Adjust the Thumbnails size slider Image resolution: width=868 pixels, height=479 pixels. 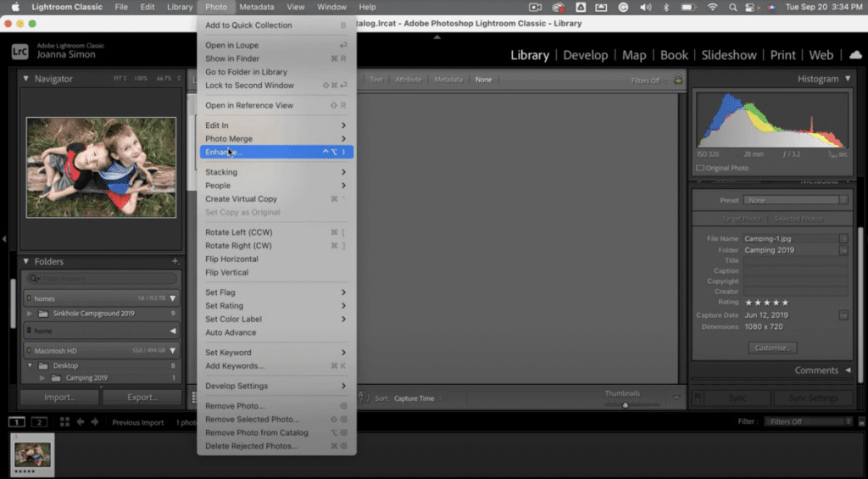point(626,404)
